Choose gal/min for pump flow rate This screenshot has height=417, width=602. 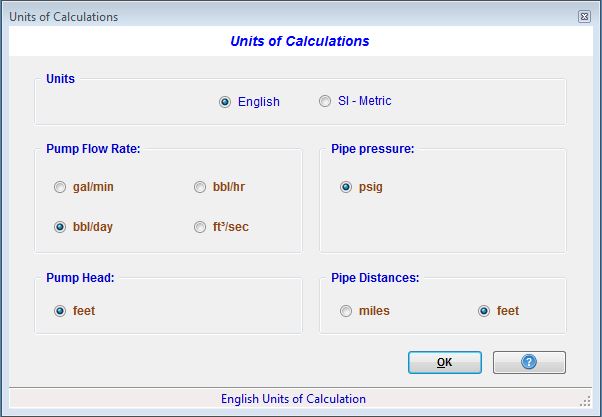pos(60,187)
